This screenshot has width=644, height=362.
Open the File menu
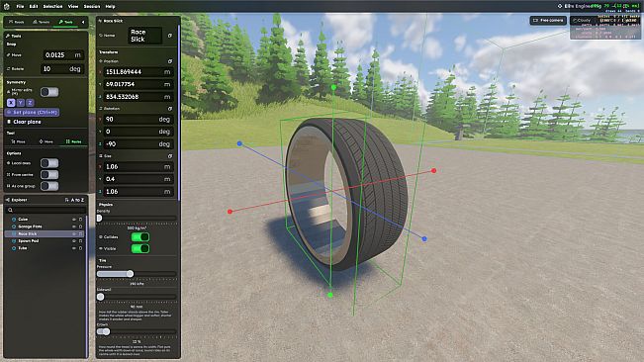[20, 7]
